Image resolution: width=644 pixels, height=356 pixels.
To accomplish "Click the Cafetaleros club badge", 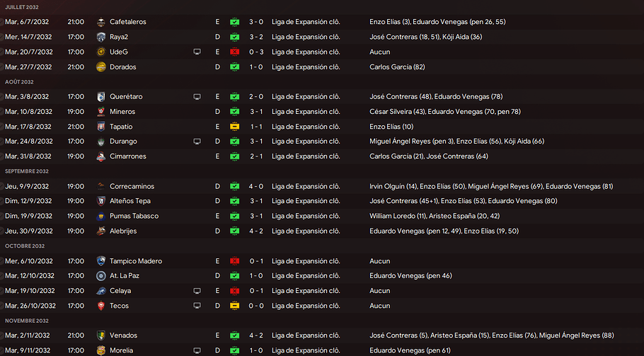I will click(x=100, y=22).
